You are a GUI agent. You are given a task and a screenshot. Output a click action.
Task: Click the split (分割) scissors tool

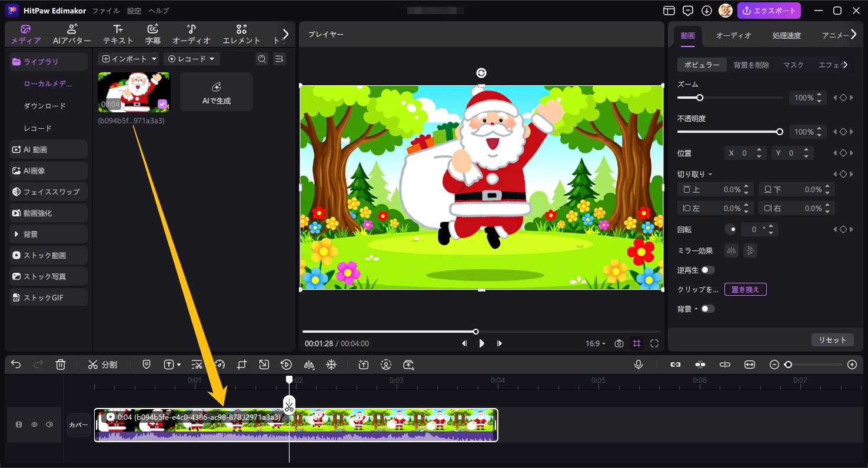102,365
